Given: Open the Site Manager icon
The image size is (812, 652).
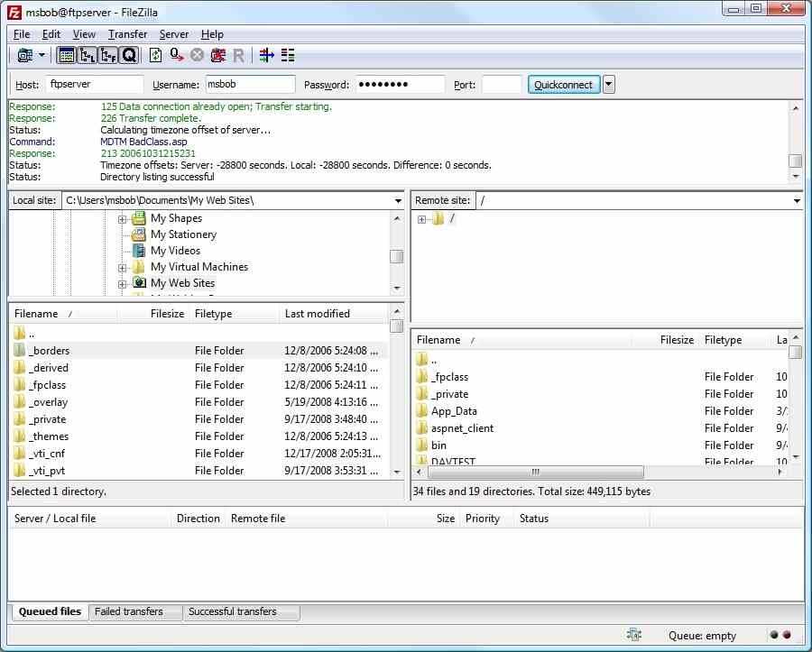Looking at the screenshot, I should click(x=25, y=55).
